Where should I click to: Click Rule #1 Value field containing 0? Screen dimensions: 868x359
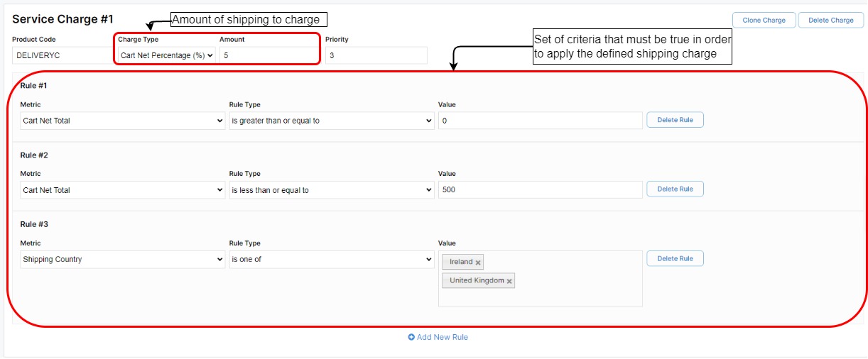click(x=540, y=121)
